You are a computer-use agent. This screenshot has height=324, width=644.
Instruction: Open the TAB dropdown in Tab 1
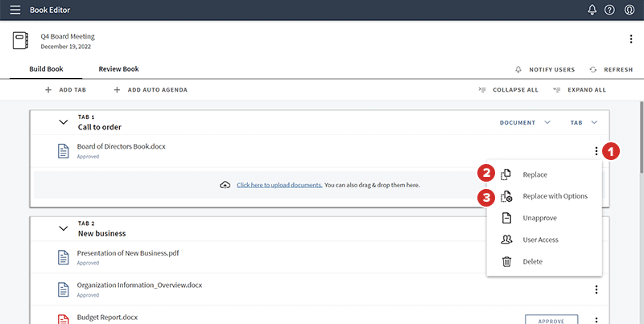click(584, 122)
